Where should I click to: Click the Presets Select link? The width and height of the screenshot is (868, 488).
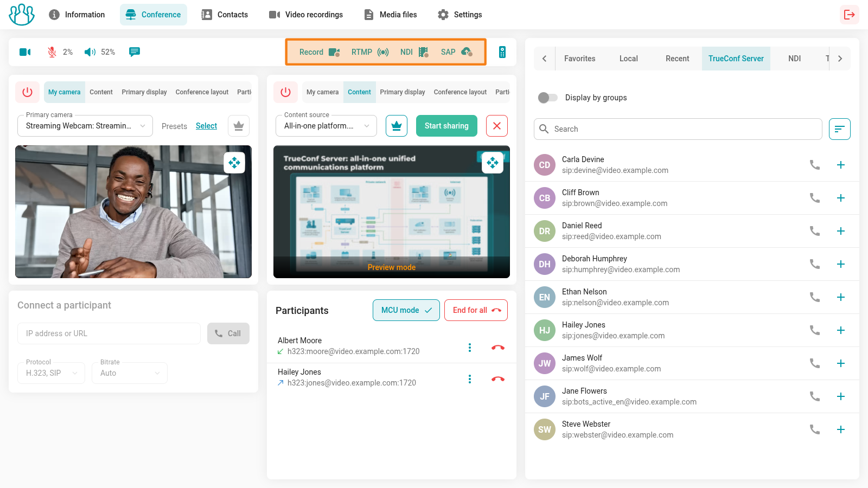[x=206, y=126]
